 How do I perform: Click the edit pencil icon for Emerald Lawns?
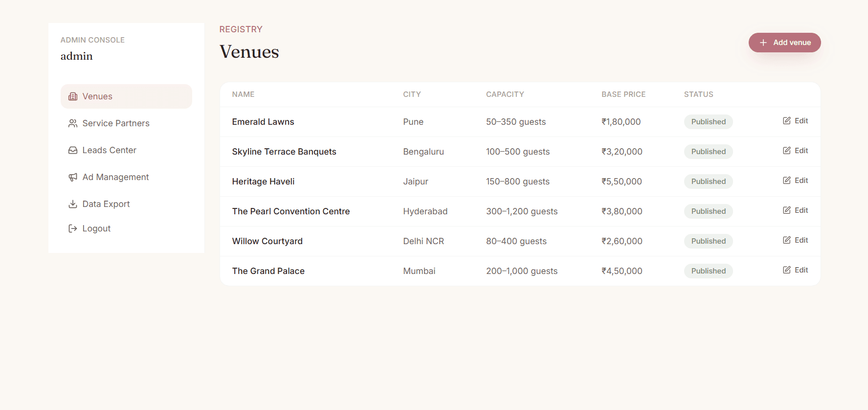(787, 121)
